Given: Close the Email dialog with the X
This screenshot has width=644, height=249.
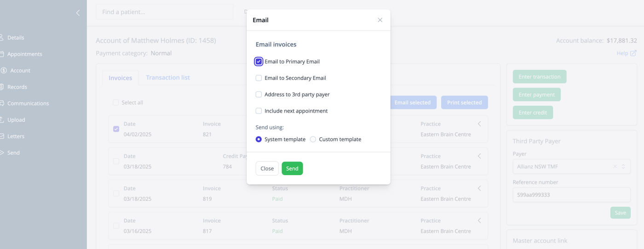Looking at the screenshot, I should coord(380,20).
